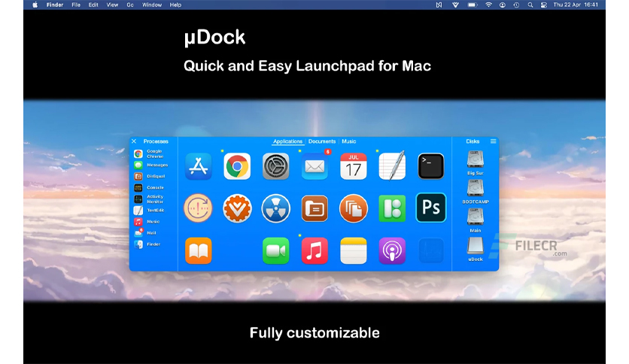Launch App Store from the applications grid
This screenshot has width=629, height=364.
coord(198,166)
